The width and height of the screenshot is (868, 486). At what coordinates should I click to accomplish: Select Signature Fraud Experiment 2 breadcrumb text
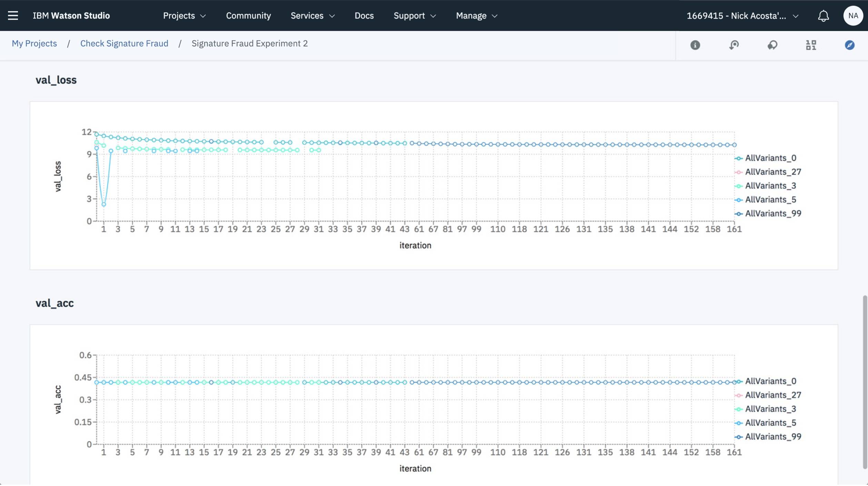(x=249, y=43)
